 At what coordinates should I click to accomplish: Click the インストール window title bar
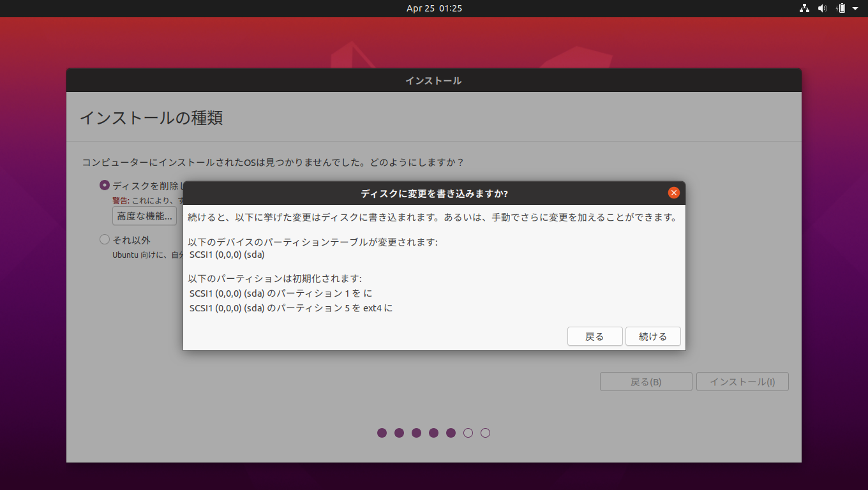434,80
